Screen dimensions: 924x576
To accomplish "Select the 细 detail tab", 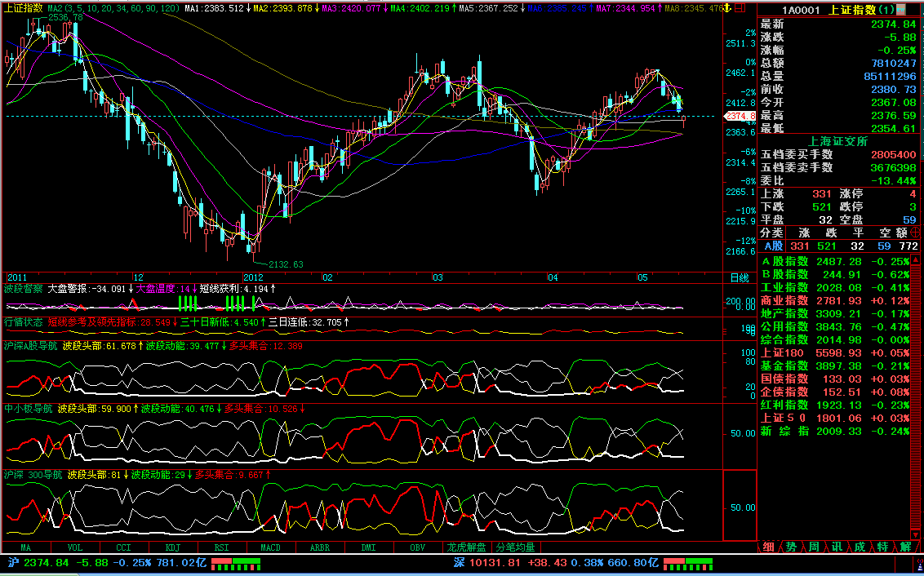I will click(768, 547).
